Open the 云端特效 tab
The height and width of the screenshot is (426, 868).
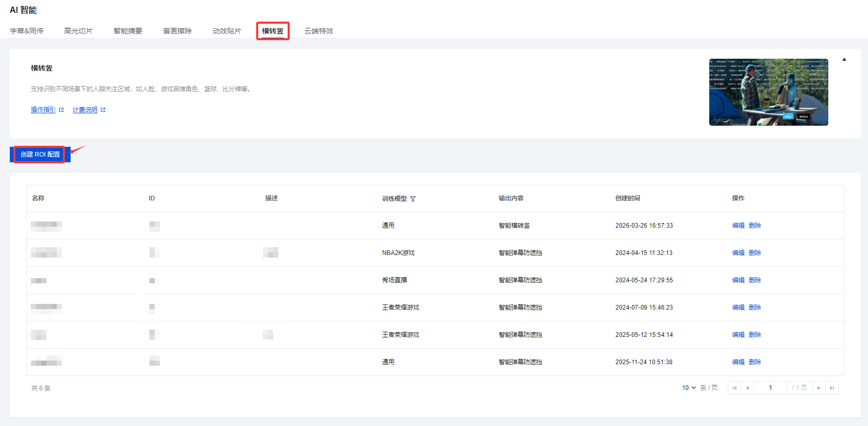click(x=319, y=31)
